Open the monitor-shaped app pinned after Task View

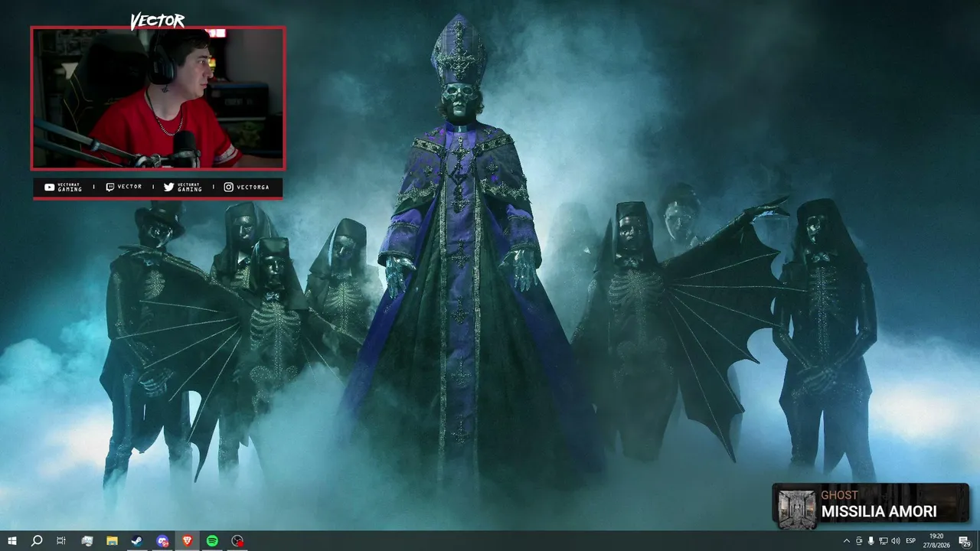(x=87, y=541)
